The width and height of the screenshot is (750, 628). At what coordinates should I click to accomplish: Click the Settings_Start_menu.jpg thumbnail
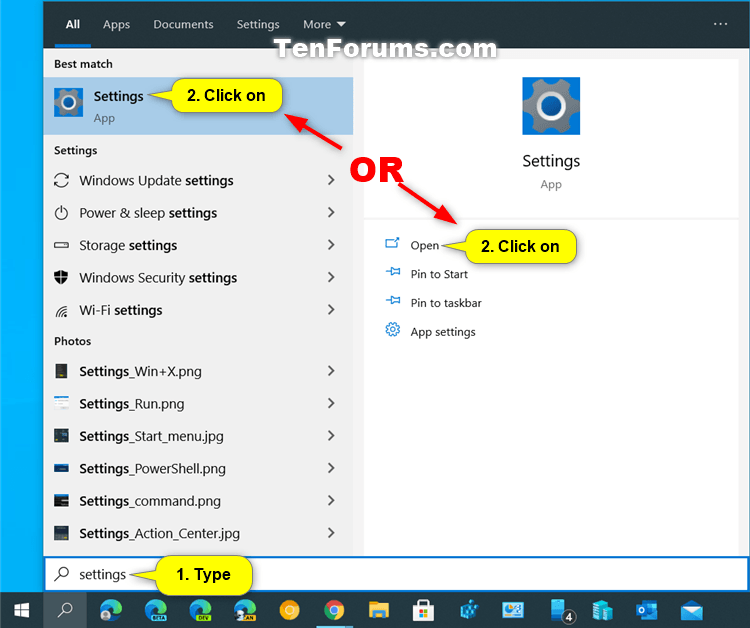(61, 436)
